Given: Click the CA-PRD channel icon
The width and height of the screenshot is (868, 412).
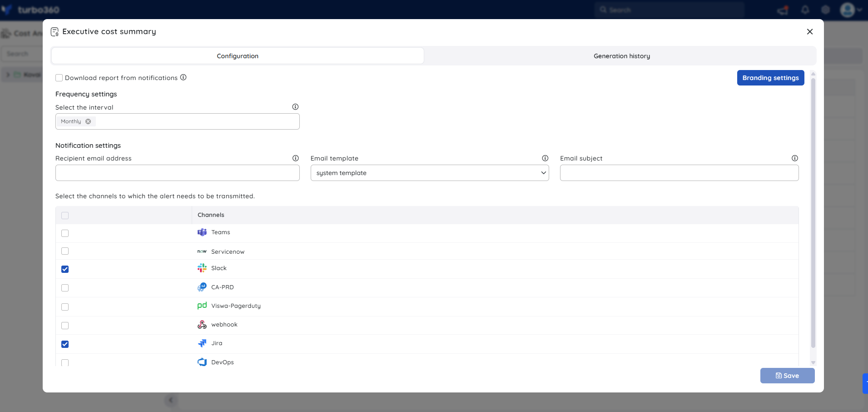Looking at the screenshot, I should [202, 287].
